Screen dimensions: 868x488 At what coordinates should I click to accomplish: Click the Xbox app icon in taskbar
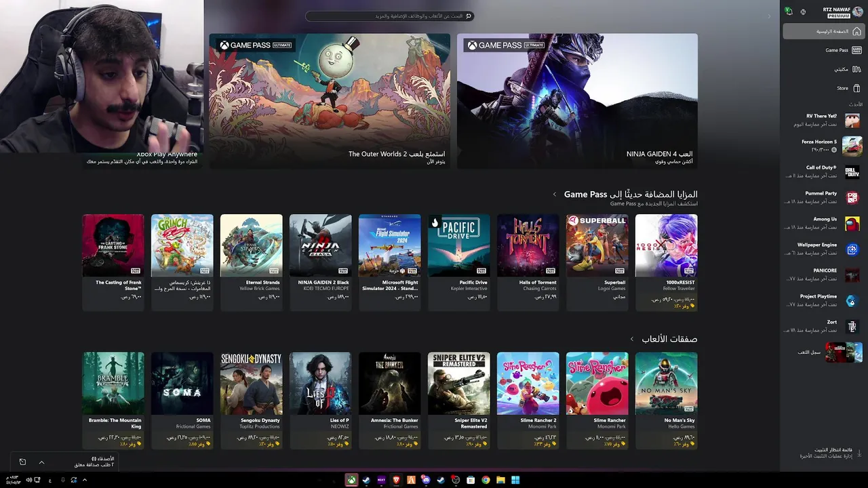(351, 480)
